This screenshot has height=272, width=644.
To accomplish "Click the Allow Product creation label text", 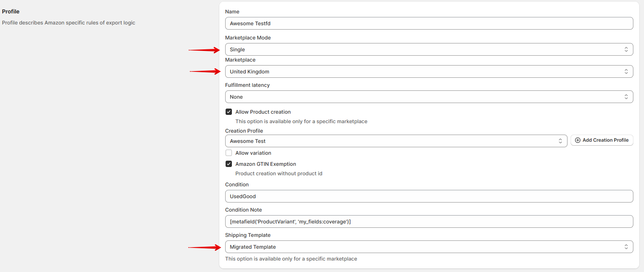I will 263,112.
